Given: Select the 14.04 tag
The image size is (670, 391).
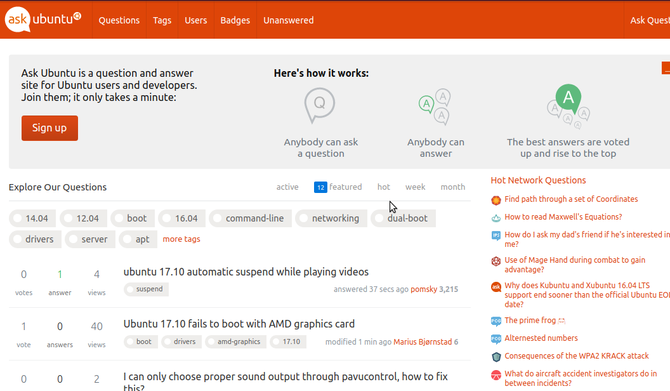Looking at the screenshot, I should 32,218.
